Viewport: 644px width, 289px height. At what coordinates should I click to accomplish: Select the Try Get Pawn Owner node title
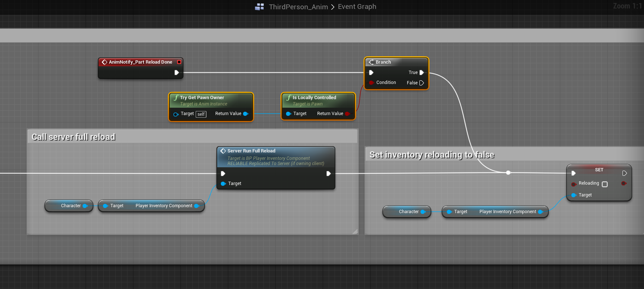coord(202,98)
